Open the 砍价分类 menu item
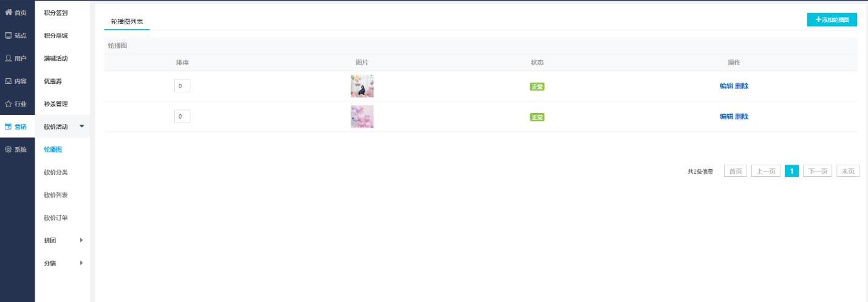This screenshot has width=868, height=302. click(x=56, y=173)
